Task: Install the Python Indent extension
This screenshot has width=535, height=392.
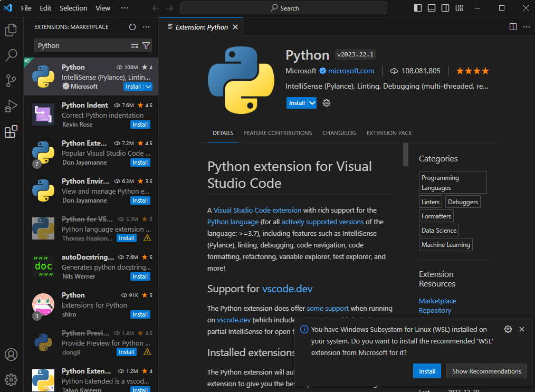Action: [x=140, y=125]
